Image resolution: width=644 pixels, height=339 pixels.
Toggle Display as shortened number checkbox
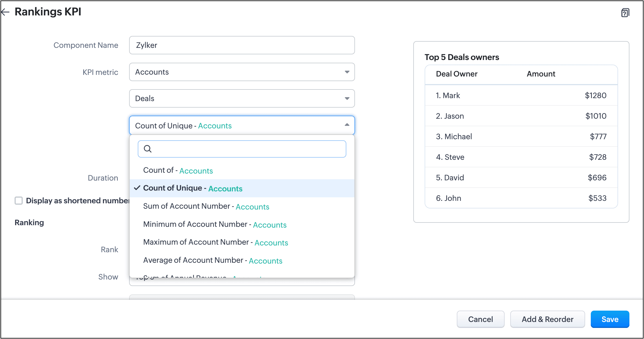pyautogui.click(x=19, y=201)
